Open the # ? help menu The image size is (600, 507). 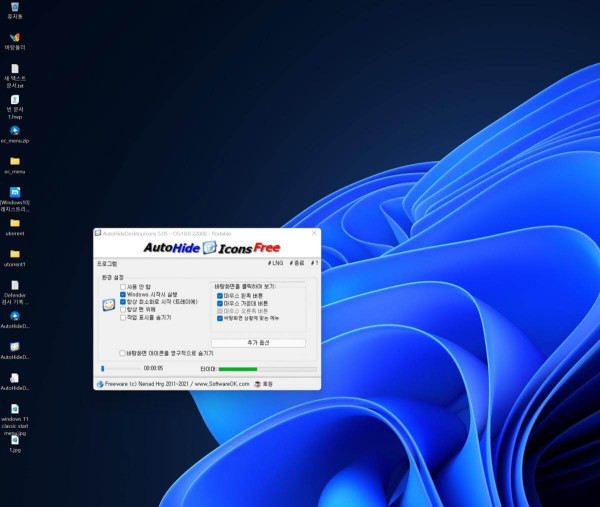(x=315, y=263)
